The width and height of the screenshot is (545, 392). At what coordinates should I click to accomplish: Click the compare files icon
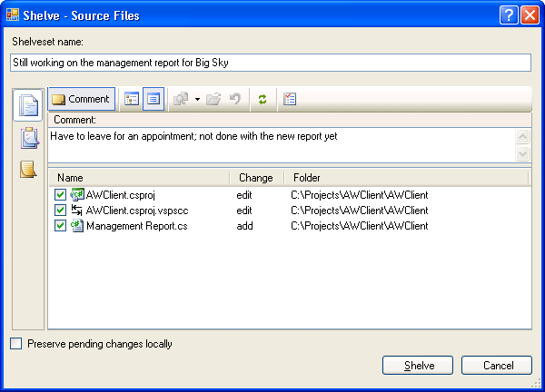pyautogui.click(x=181, y=99)
